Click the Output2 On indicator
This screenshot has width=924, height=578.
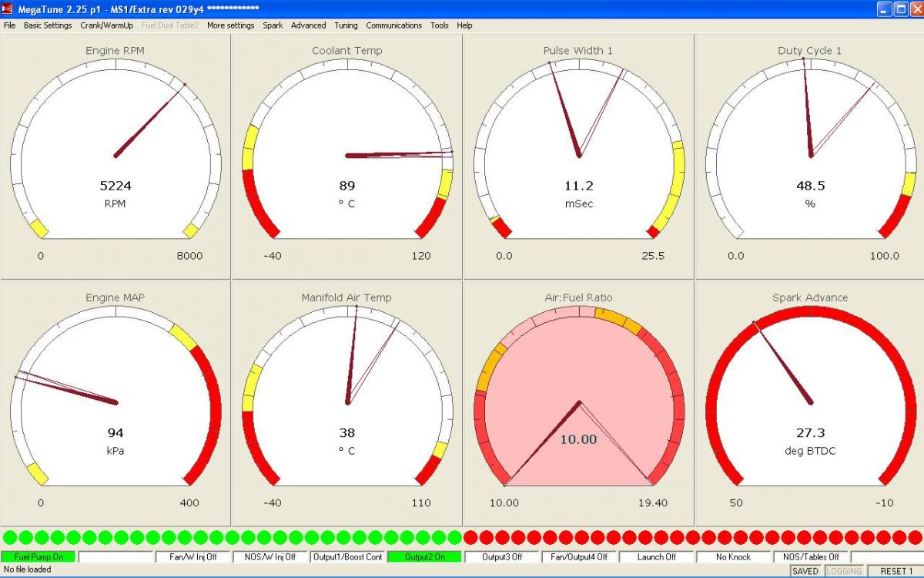424,556
